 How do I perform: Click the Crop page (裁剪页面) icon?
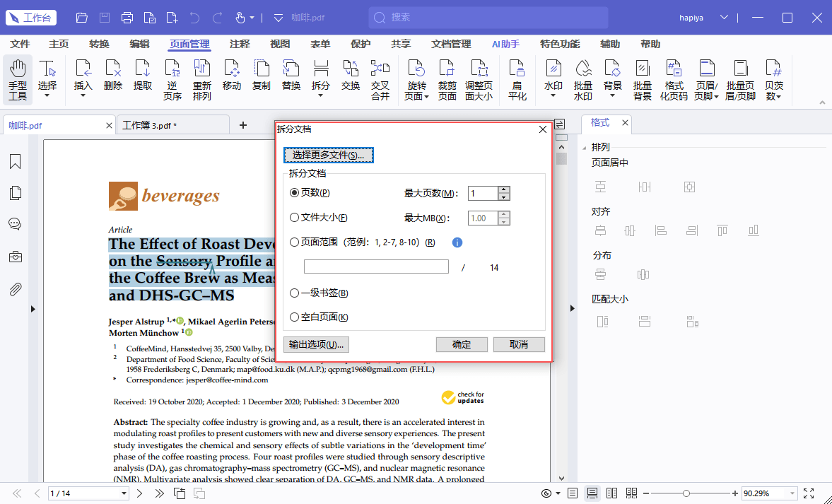(x=447, y=80)
